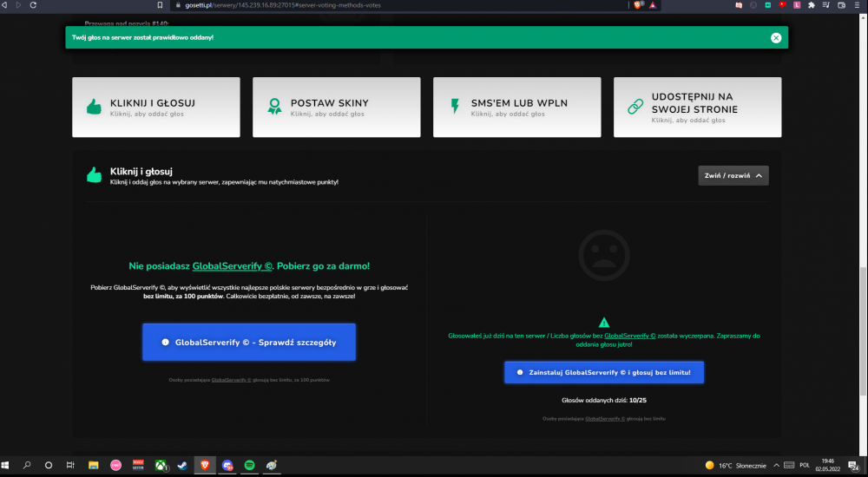Open the Brave wallet icon
The height and width of the screenshot is (477, 868).
[841, 5]
